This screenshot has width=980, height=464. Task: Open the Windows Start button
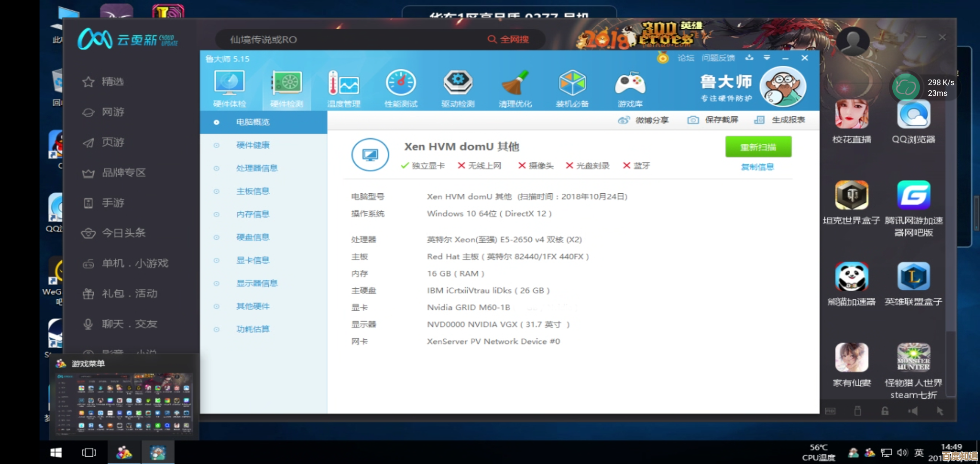(56, 452)
